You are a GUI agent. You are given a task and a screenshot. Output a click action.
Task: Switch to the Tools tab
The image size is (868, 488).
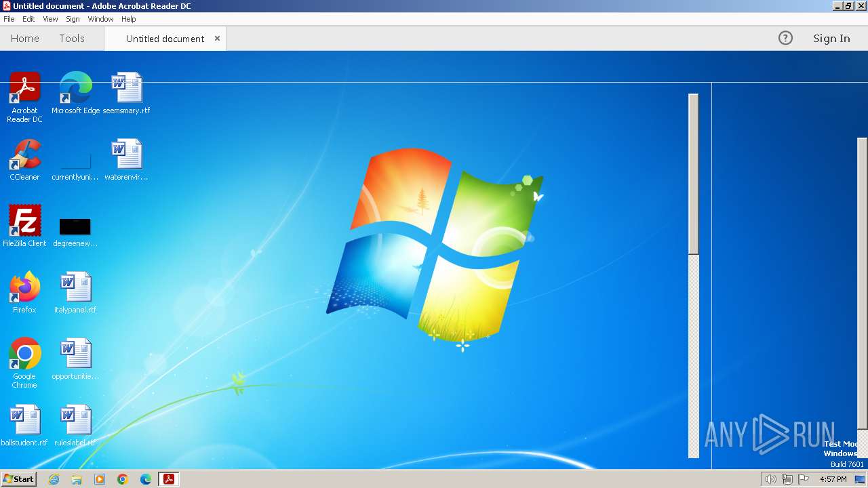tap(72, 39)
